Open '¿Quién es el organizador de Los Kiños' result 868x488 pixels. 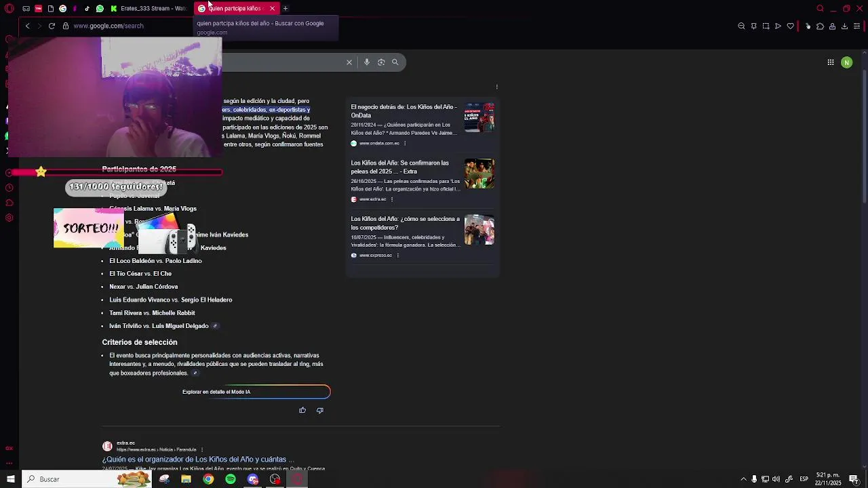(198, 460)
